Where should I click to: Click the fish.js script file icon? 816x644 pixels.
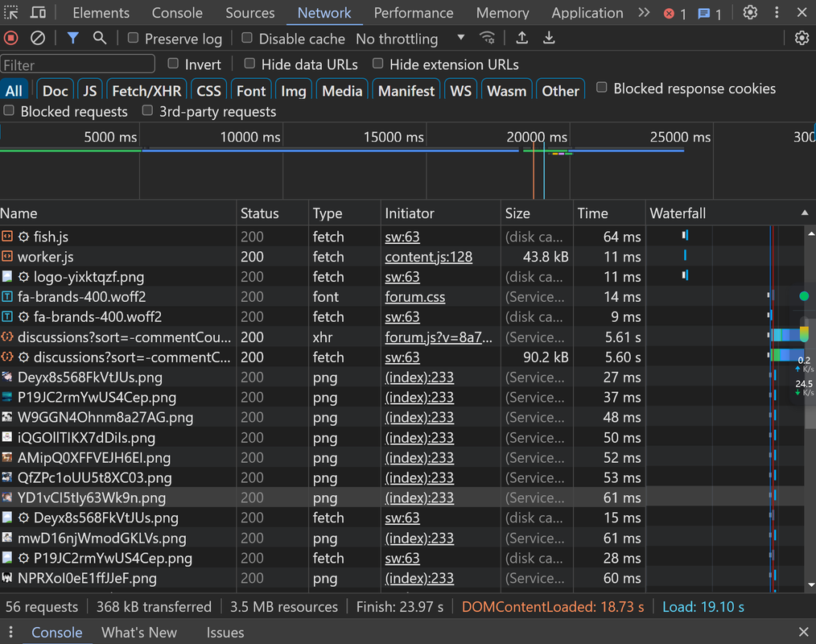click(x=6, y=237)
